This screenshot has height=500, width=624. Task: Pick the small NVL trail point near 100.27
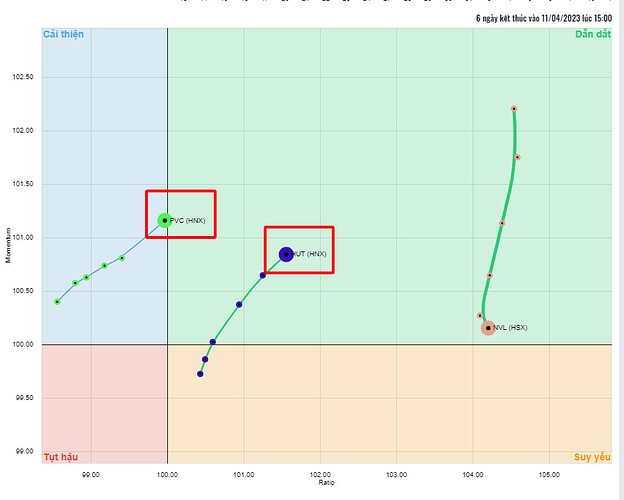click(x=480, y=316)
